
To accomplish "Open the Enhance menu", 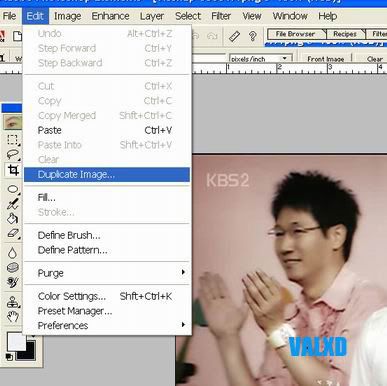I will [110, 16].
